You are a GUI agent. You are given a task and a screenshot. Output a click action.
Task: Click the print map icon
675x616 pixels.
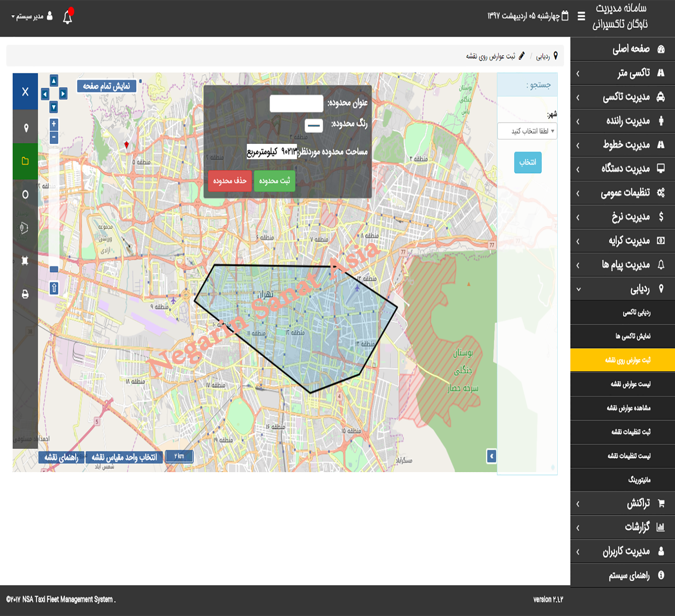tap(25, 294)
